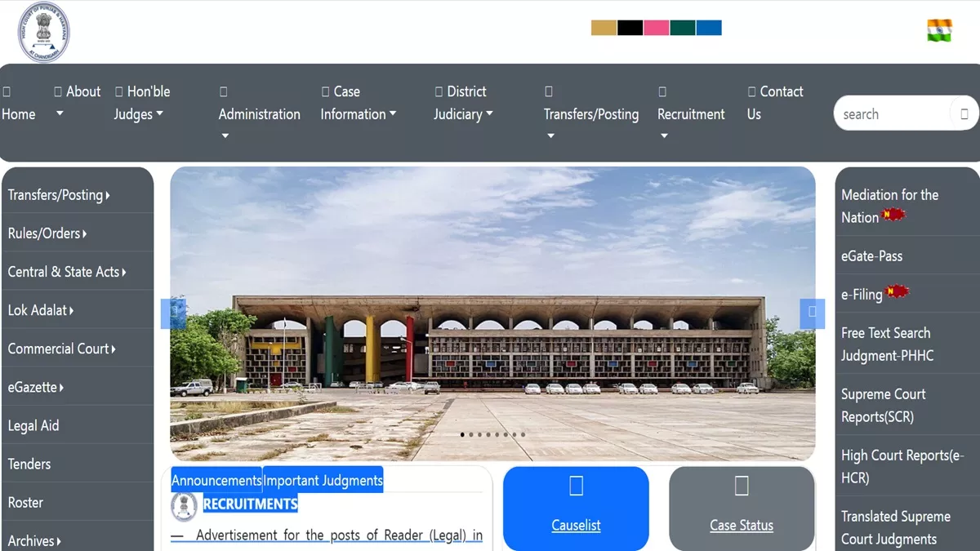Viewport: 980px width, 551px height.
Task: Select the pink theme color swatch
Action: click(656, 28)
